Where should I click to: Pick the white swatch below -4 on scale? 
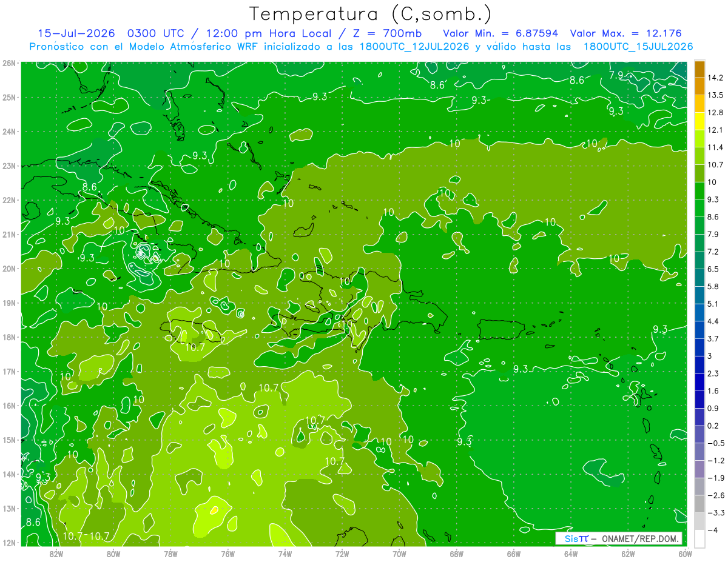699,538
